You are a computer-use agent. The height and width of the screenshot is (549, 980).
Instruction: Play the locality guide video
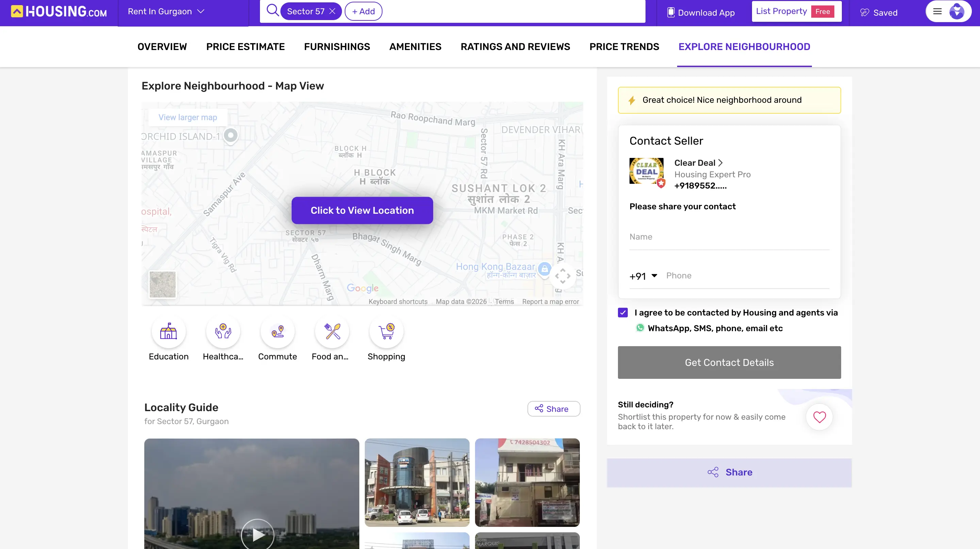click(x=258, y=535)
